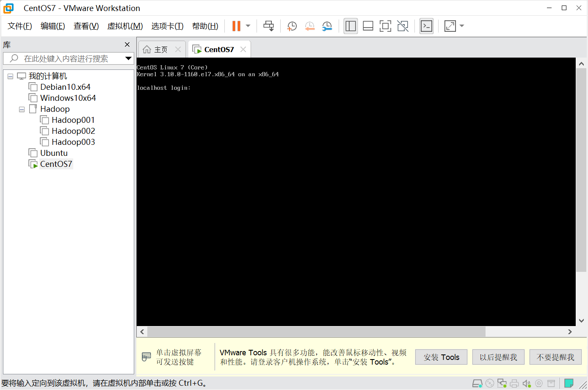Click the vertical scrollbar down arrow
588x390 pixels.
click(581, 321)
